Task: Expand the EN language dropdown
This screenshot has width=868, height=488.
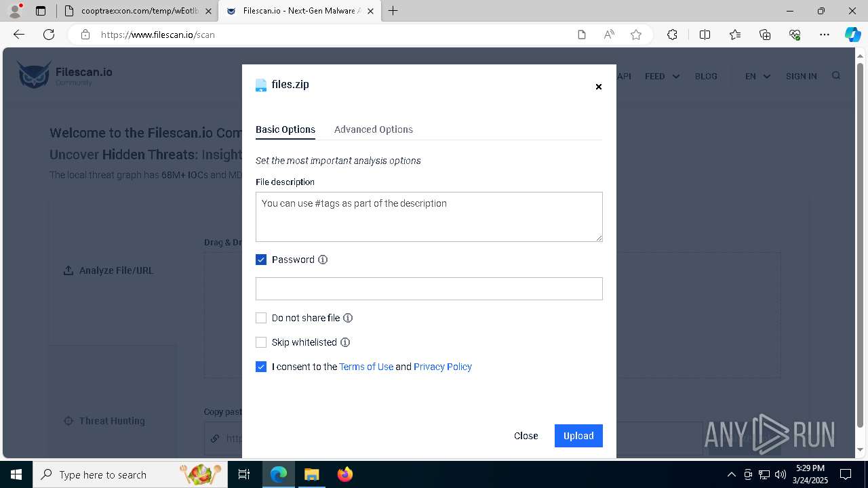Action: [757, 77]
